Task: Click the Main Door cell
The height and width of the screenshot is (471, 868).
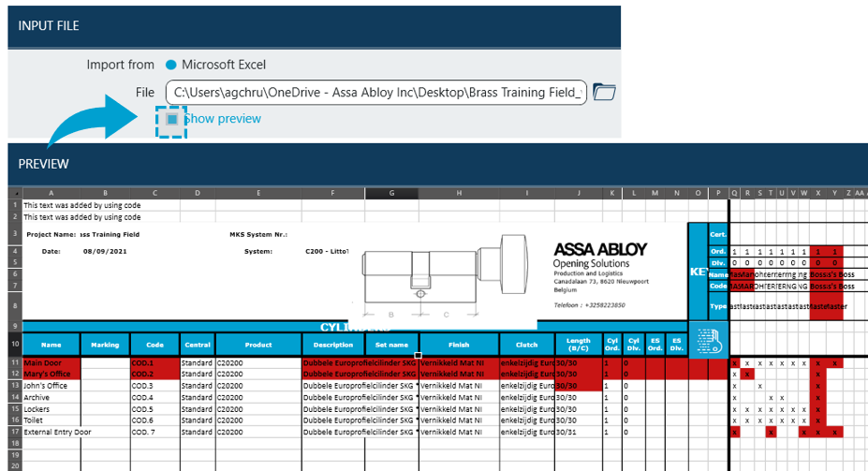Action: [x=51, y=361]
